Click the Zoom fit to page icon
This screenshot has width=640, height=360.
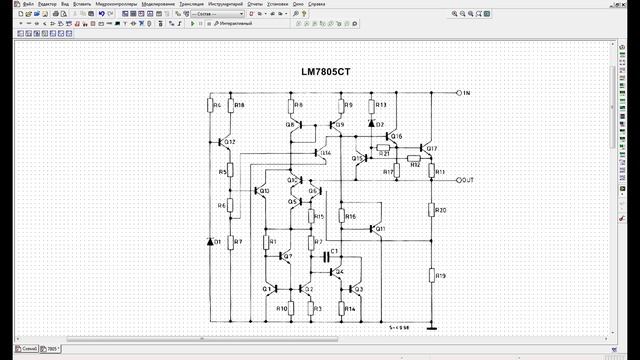tap(479, 14)
